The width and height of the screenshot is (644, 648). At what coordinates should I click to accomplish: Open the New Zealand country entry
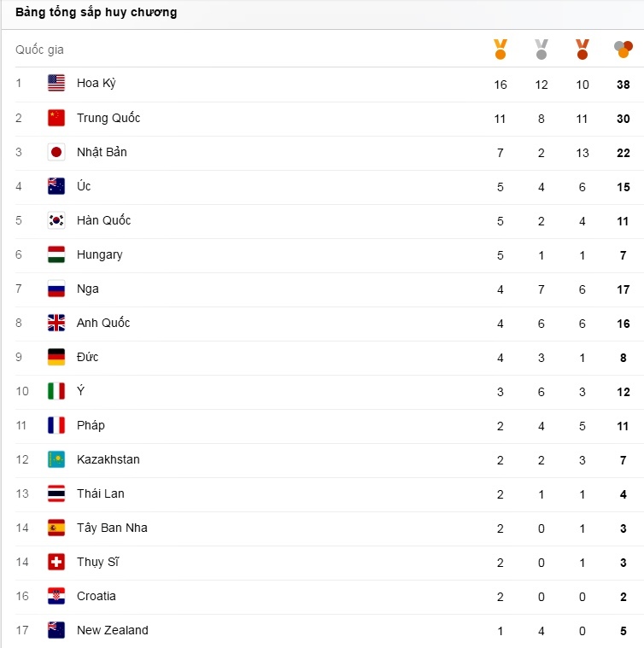112,630
